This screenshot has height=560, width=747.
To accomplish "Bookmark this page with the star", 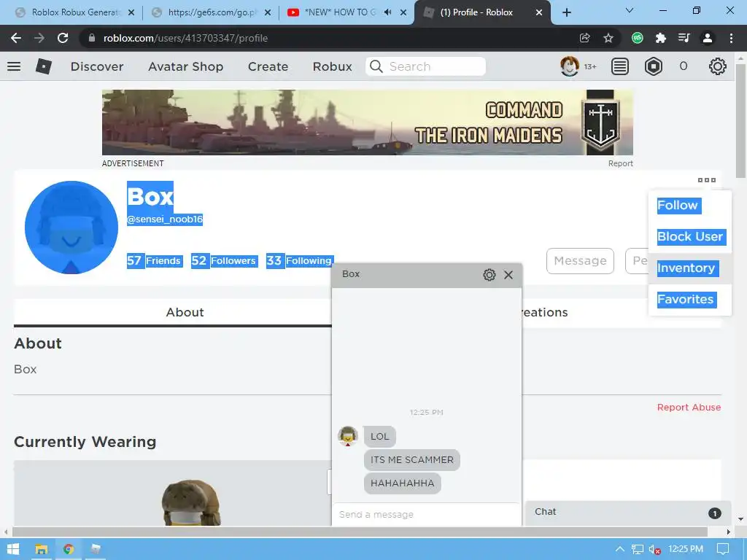I will (x=608, y=38).
